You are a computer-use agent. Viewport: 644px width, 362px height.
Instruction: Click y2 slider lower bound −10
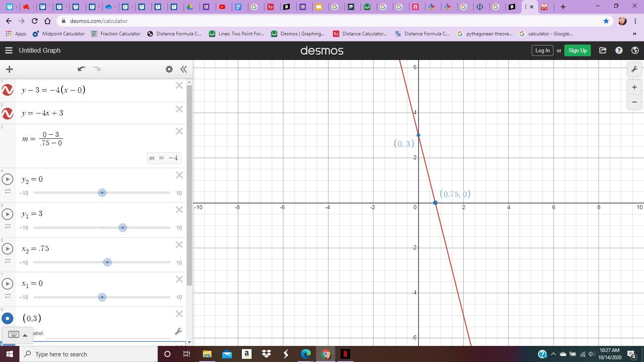(x=24, y=193)
